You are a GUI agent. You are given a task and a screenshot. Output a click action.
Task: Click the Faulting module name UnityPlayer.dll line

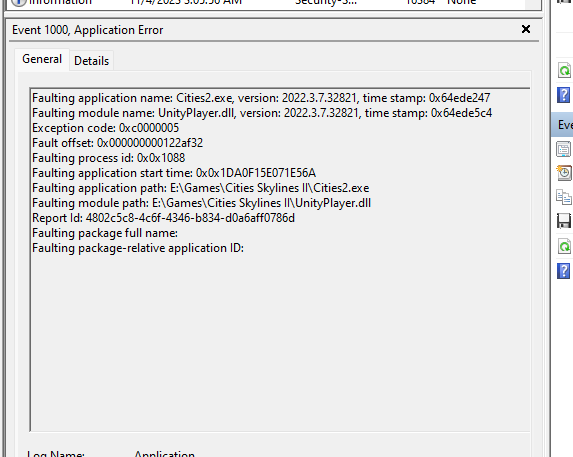pos(262,113)
